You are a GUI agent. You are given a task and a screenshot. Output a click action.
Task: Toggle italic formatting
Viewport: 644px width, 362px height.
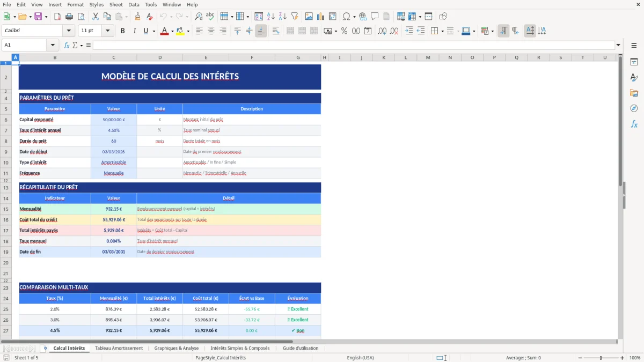tap(134, 31)
